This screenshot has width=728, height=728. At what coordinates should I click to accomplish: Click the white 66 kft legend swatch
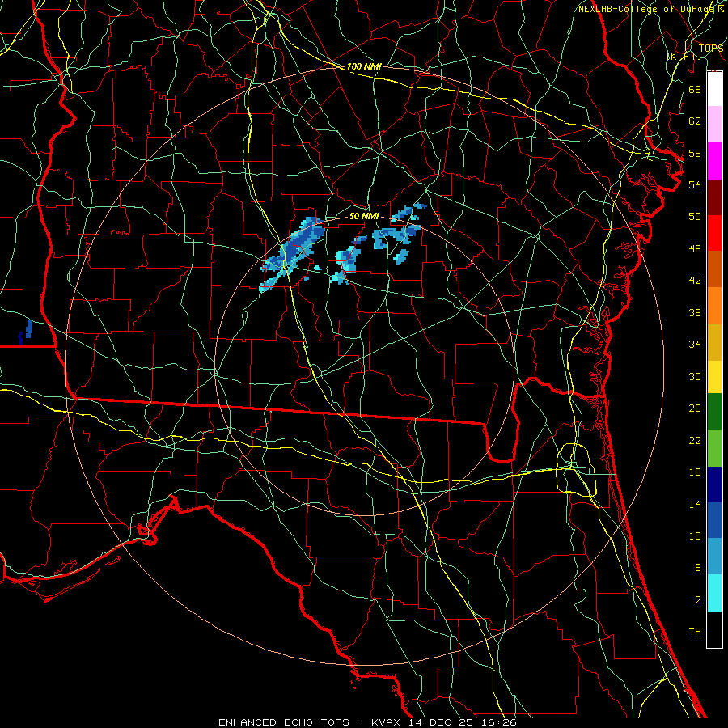click(714, 89)
